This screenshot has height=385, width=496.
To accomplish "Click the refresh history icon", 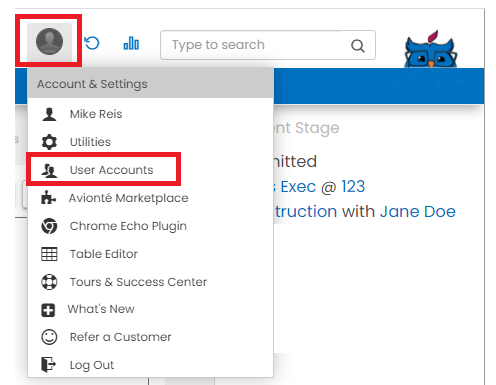I will pyautogui.click(x=92, y=43).
